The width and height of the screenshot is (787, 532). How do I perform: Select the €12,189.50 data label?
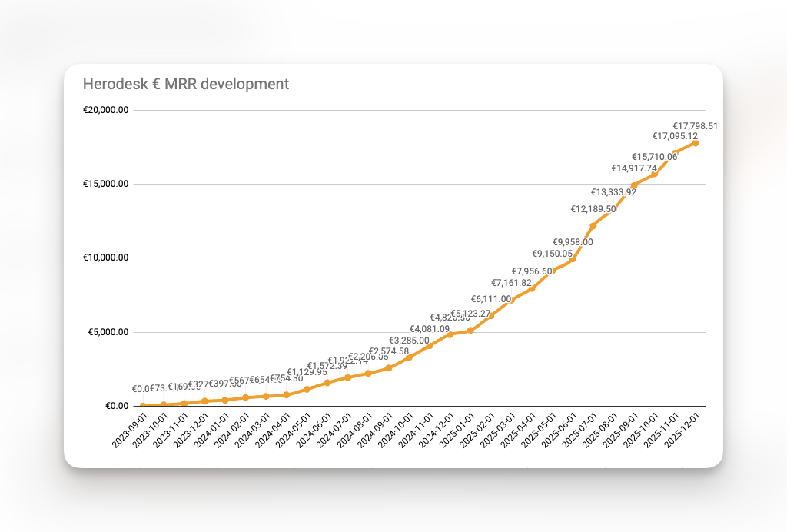click(x=593, y=209)
